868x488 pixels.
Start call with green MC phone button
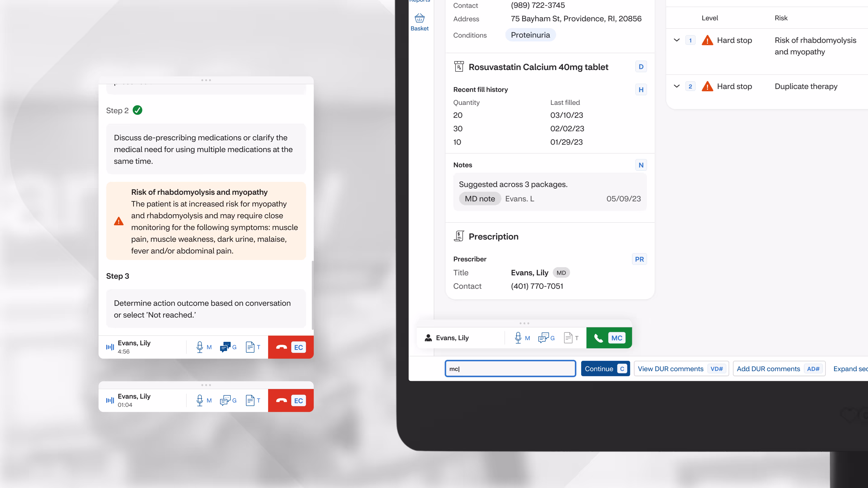[609, 338]
